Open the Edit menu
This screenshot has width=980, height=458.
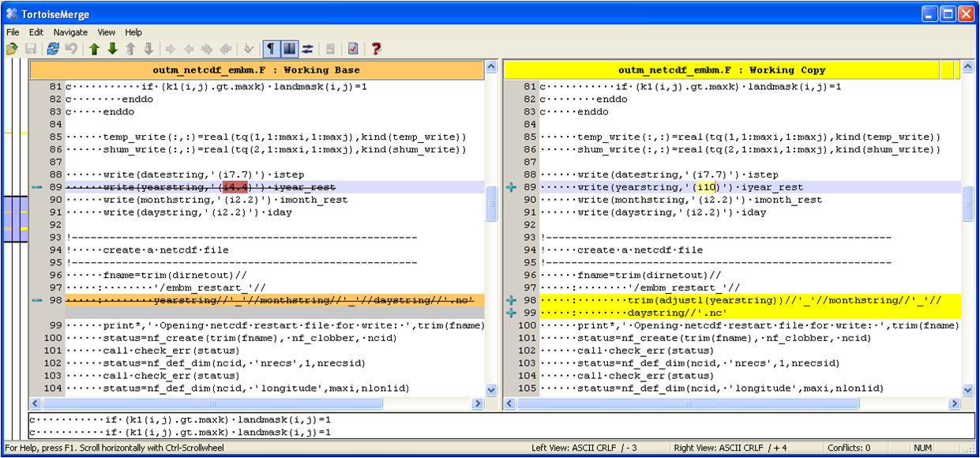36,32
